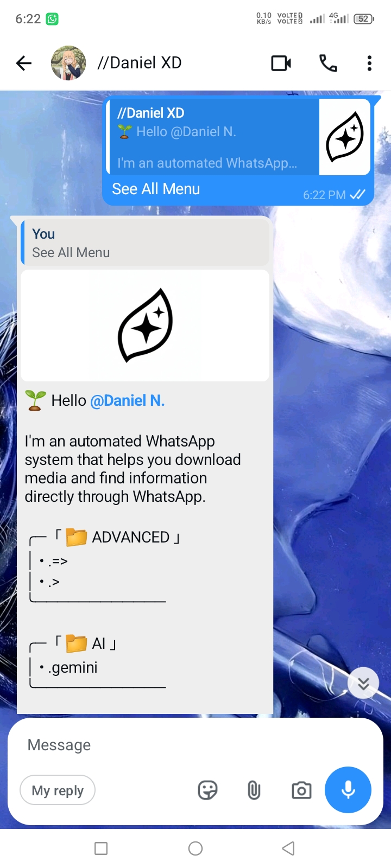Screen dimensions: 391x868
Task: Tap the AI folder emoji
Action: [x=77, y=643]
